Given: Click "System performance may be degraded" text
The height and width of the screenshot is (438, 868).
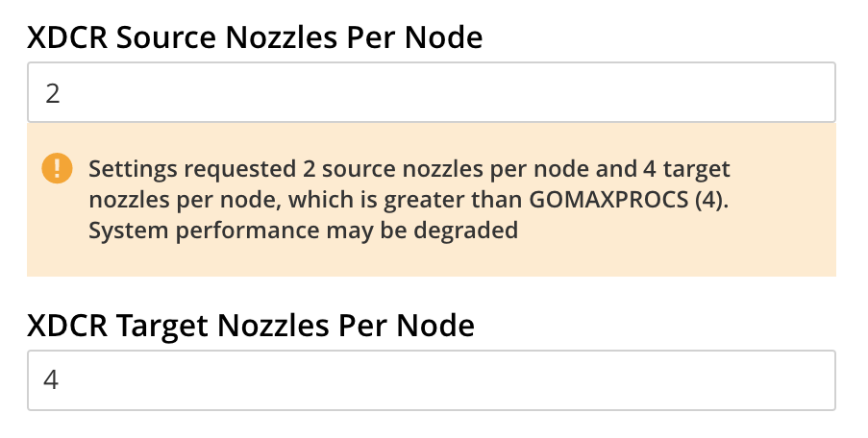Looking at the screenshot, I should [304, 231].
